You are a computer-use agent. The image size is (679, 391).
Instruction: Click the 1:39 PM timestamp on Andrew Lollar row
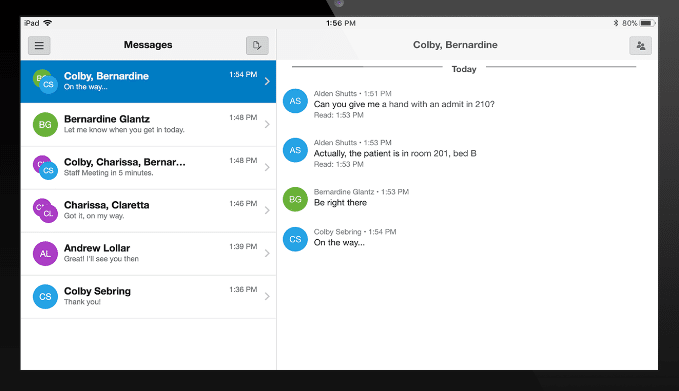243,246
